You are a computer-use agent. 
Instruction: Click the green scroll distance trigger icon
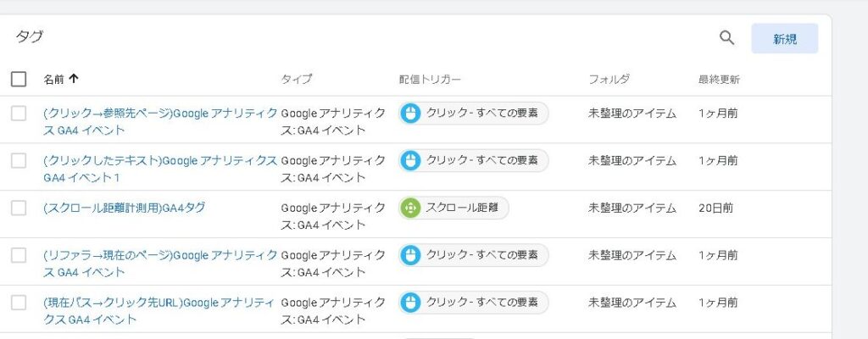click(411, 208)
